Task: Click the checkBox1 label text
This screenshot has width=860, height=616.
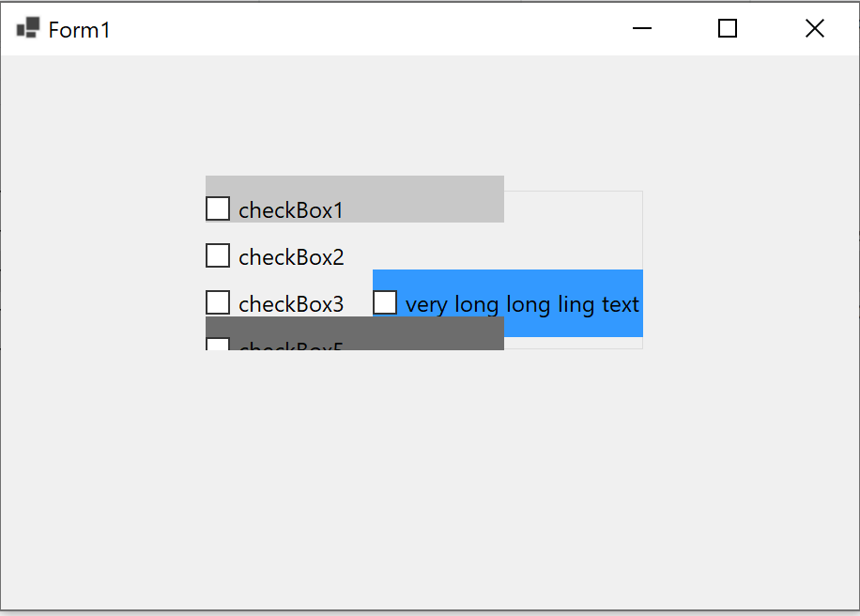Action: (x=289, y=208)
